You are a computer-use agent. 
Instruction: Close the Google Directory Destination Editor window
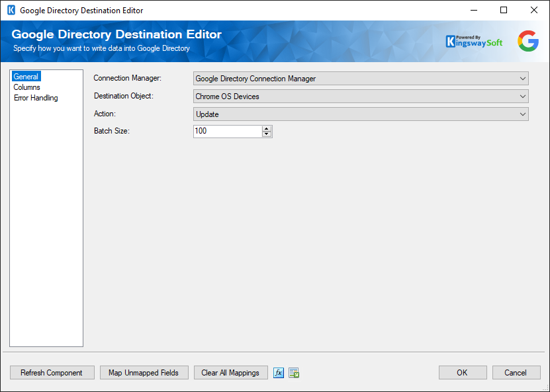(534, 10)
